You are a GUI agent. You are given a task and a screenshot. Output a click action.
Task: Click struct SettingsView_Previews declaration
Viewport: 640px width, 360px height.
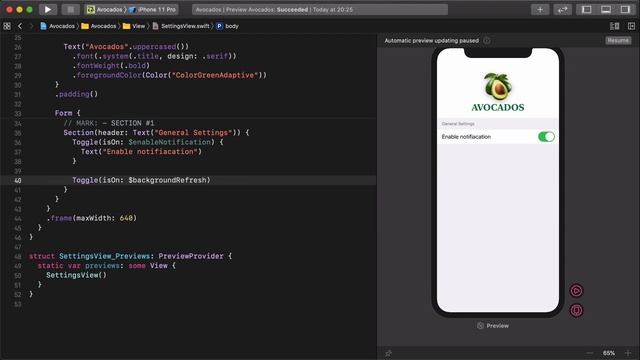pyautogui.click(x=131, y=256)
